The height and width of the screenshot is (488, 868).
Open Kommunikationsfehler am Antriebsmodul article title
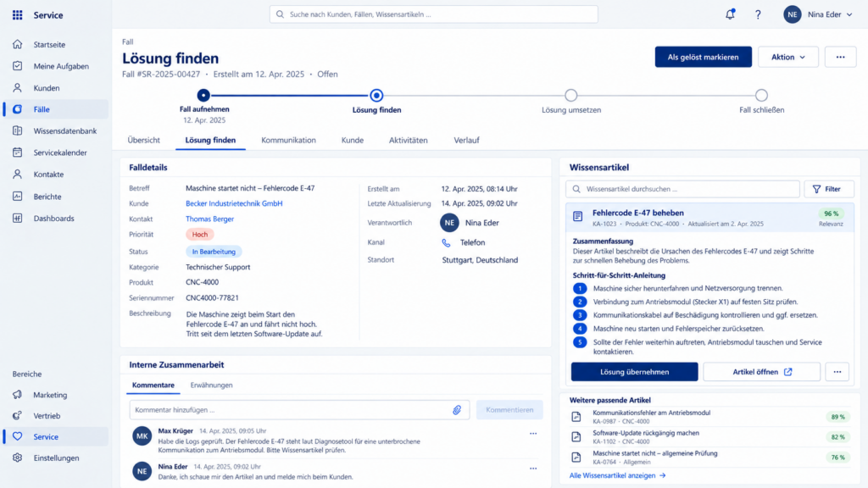pos(651,413)
